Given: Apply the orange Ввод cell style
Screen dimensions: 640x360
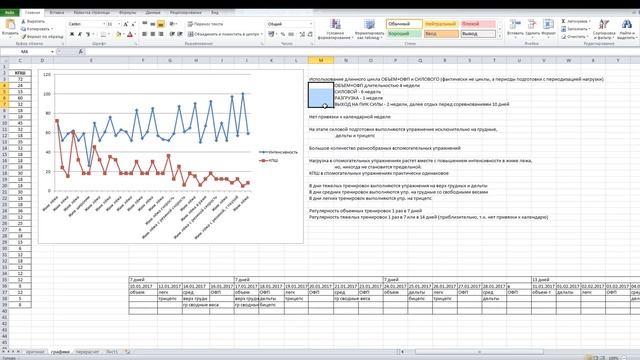Looking at the screenshot, I should (x=441, y=34).
